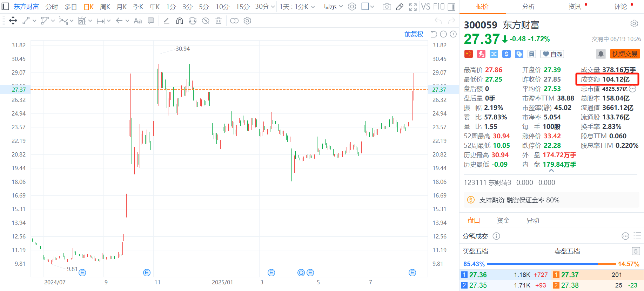
Task: Open F10 company info
Action: click(x=439, y=7)
